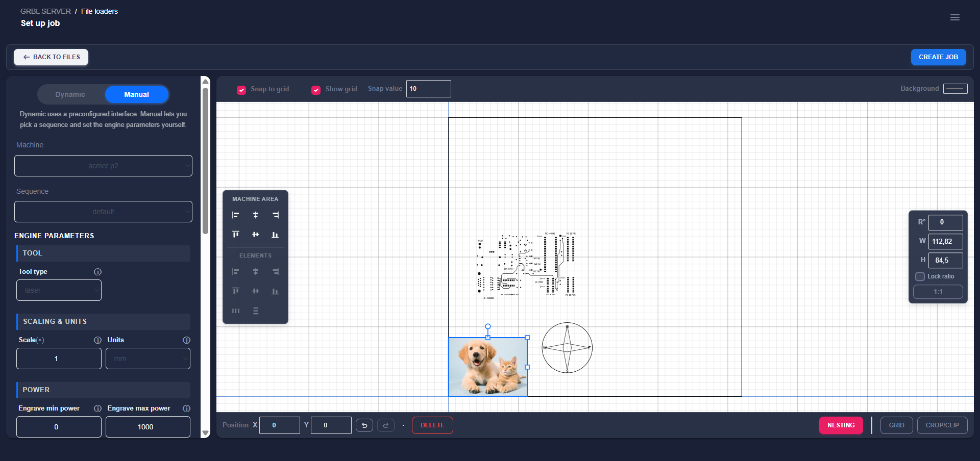Viewport: 980px width, 461px height.
Task: Align left to machine area
Action: click(235, 215)
